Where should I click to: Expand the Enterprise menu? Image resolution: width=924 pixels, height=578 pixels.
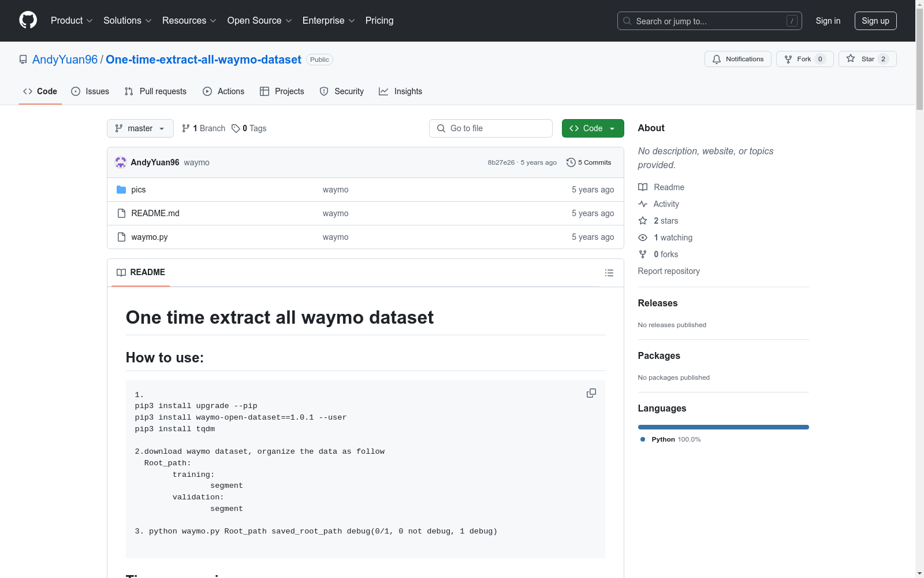[x=328, y=20]
